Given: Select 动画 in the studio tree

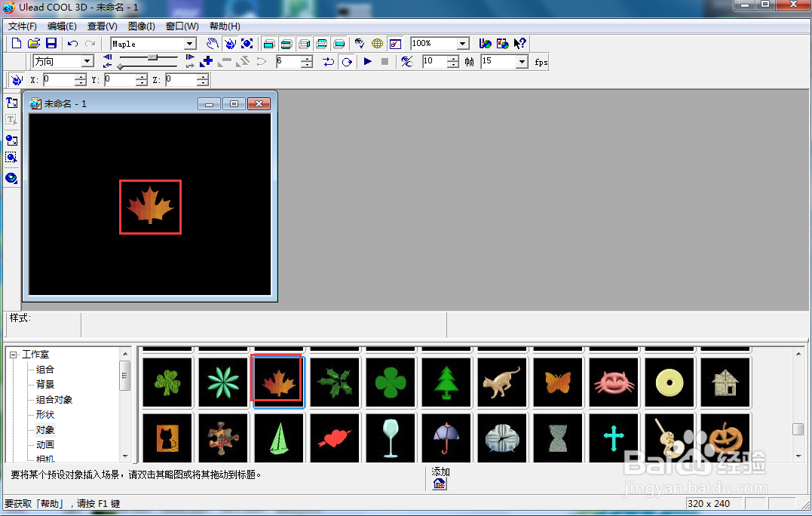Looking at the screenshot, I should click(x=45, y=444).
